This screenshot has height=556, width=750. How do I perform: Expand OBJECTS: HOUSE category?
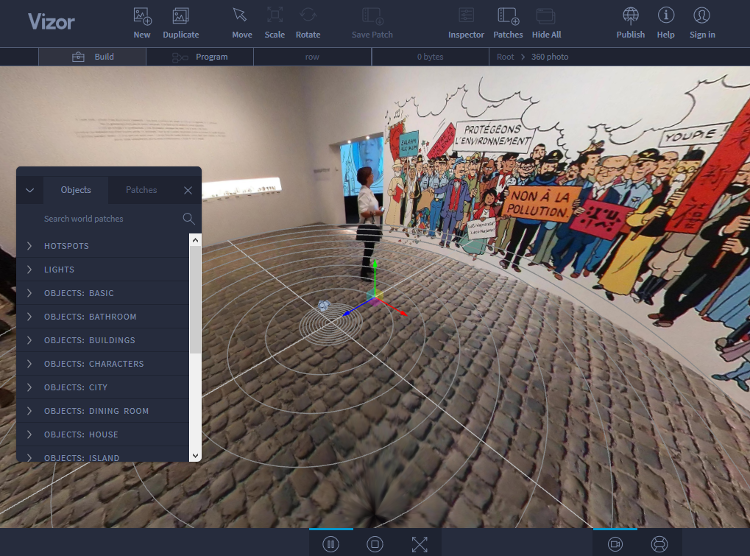(102, 434)
